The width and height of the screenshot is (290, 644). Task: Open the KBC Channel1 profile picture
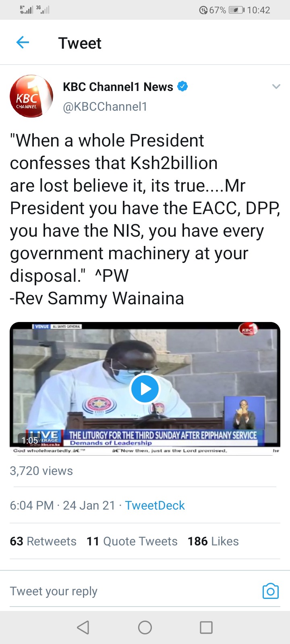[x=31, y=96]
